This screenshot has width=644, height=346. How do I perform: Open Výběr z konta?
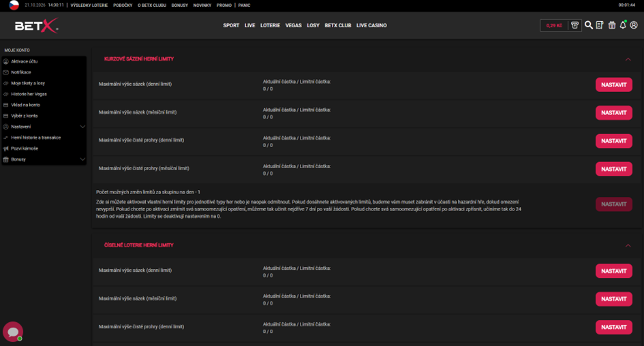pos(25,116)
